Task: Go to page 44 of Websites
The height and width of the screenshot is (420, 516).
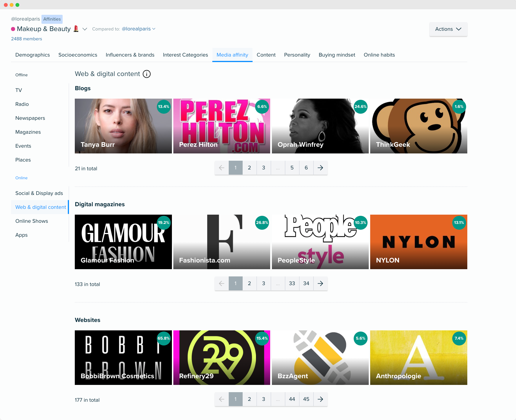Action: [x=292, y=399]
